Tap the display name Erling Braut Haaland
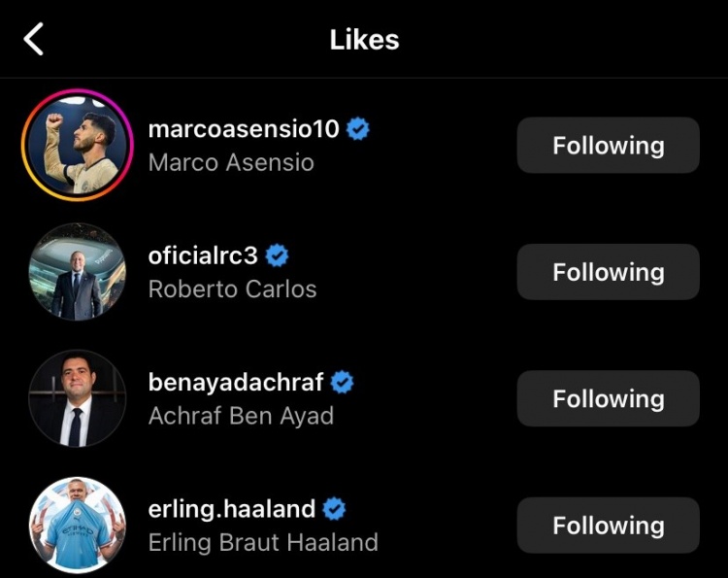The height and width of the screenshot is (578, 728). 263,542
